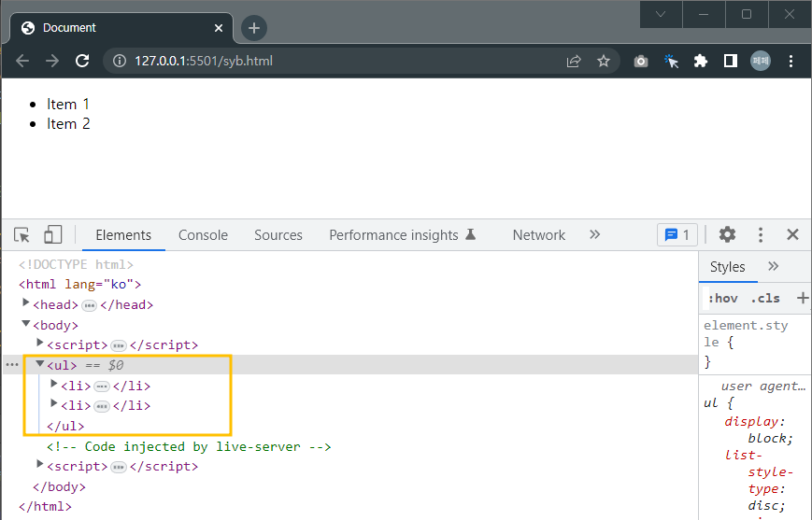Click the disc value in Styles
This screenshot has height=520, width=812.
pos(762,505)
